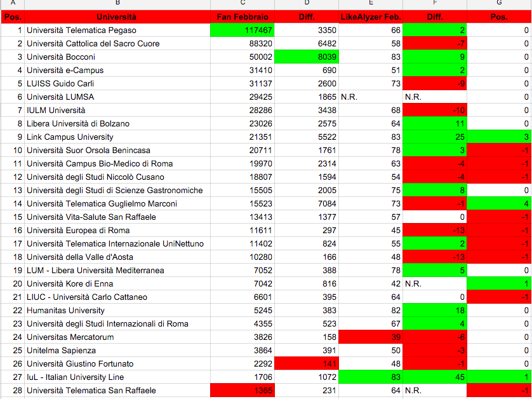
Task: Click the fan count cell 2292
Action: click(x=243, y=363)
